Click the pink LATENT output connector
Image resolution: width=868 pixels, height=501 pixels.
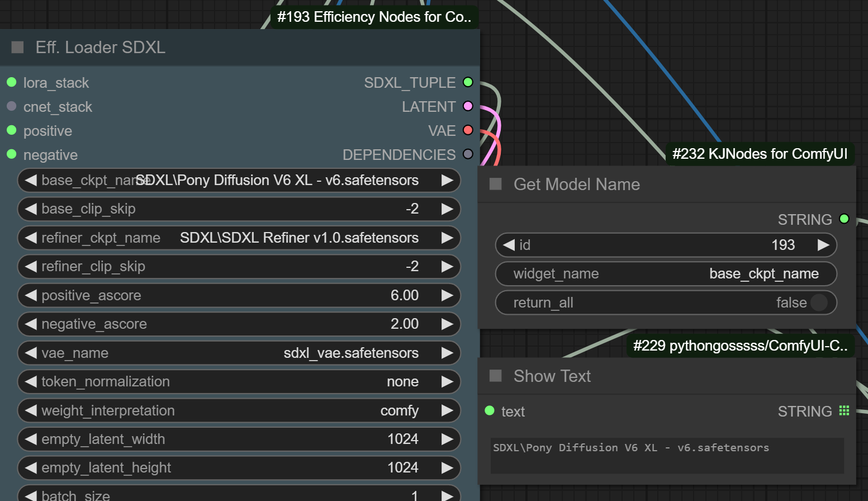[x=468, y=106]
